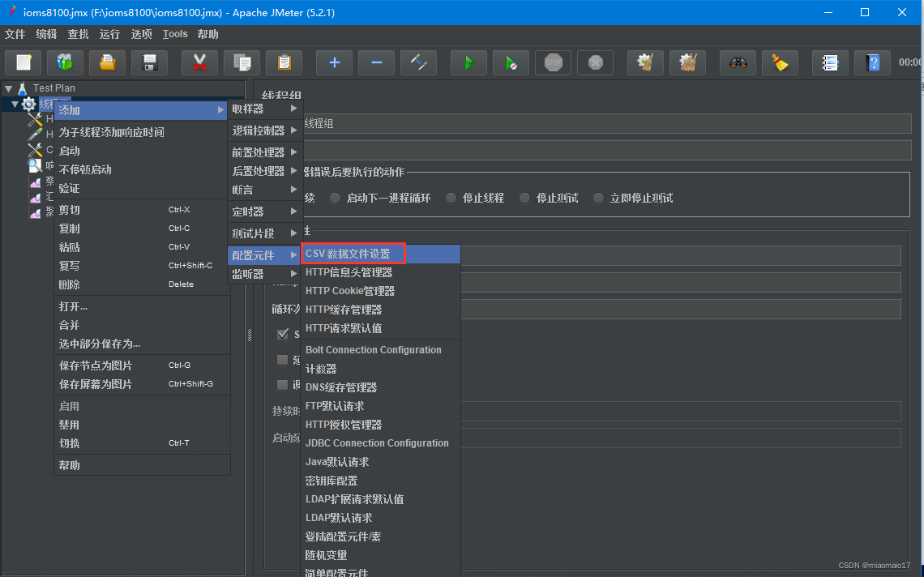Expand the 监听器 submenu
This screenshot has height=577, width=924.
click(x=265, y=274)
